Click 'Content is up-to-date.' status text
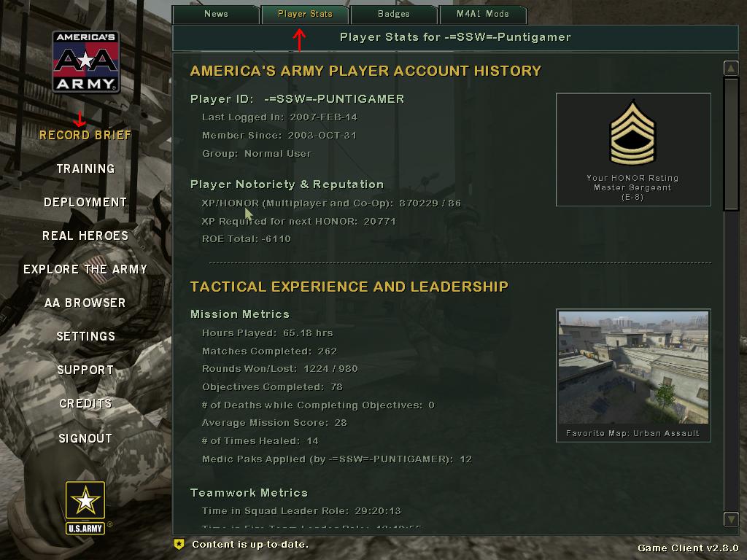The height and width of the screenshot is (560, 747). (250, 544)
